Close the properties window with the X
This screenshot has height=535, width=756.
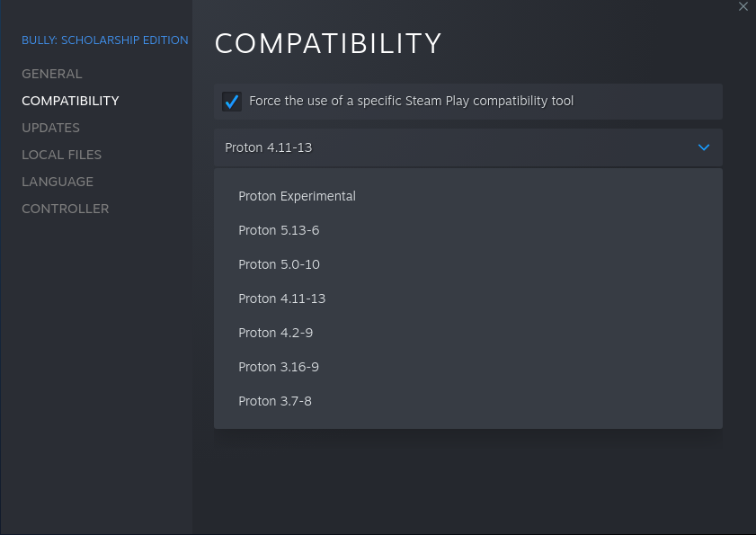pyautogui.click(x=743, y=7)
